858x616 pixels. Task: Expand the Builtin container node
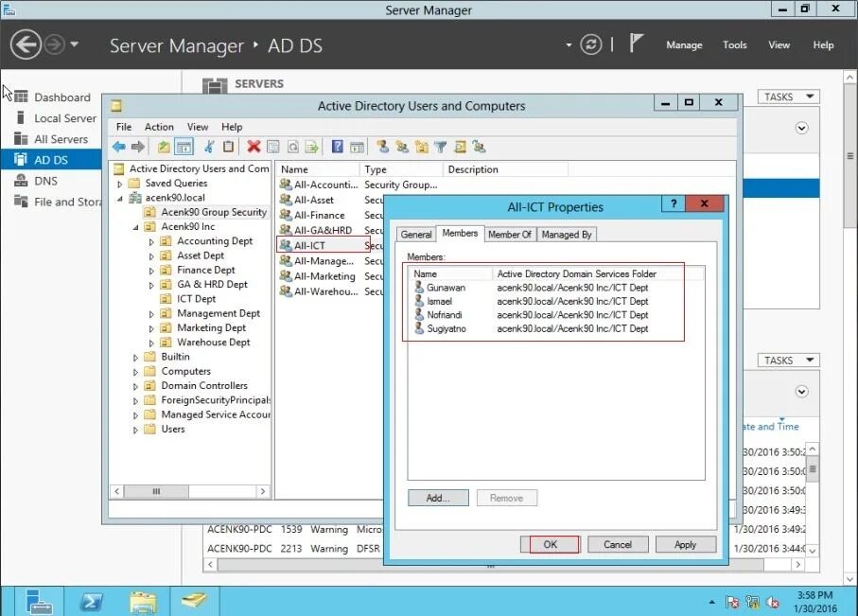coord(135,357)
